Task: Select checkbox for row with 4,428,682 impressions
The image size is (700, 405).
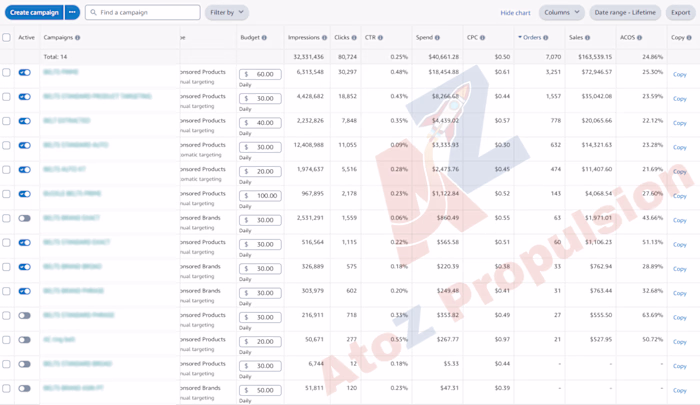Action: coord(6,96)
